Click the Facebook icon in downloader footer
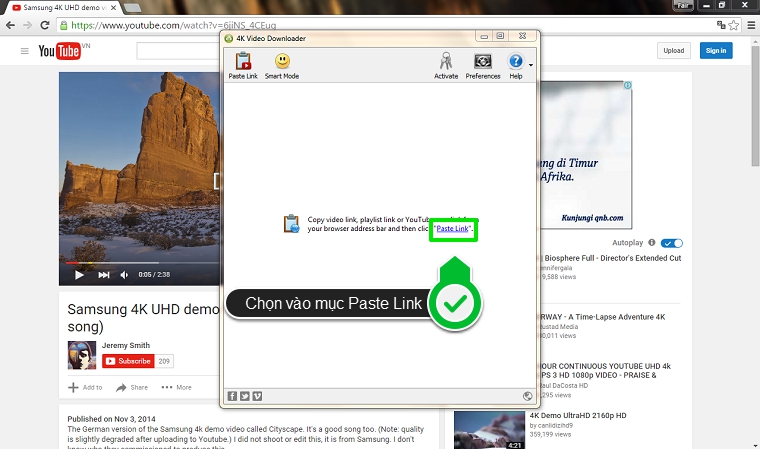Screen dimensions: 760x449 pyautogui.click(x=233, y=396)
